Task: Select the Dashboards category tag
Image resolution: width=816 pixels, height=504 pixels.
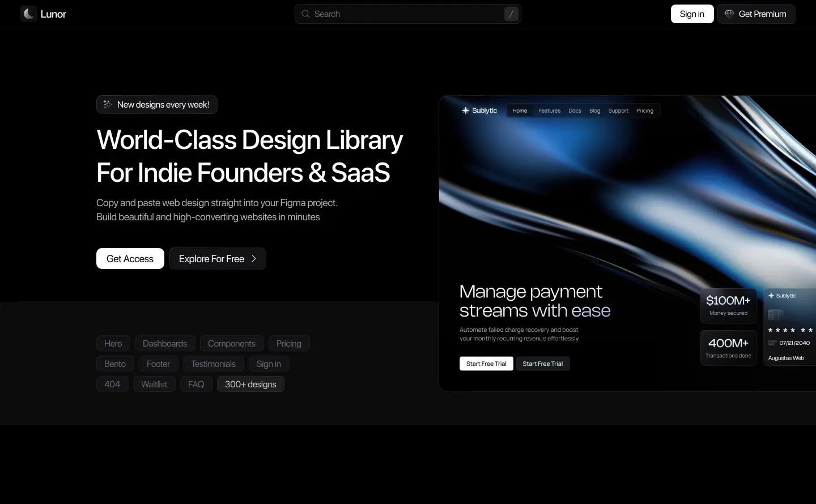Action: [x=165, y=344]
